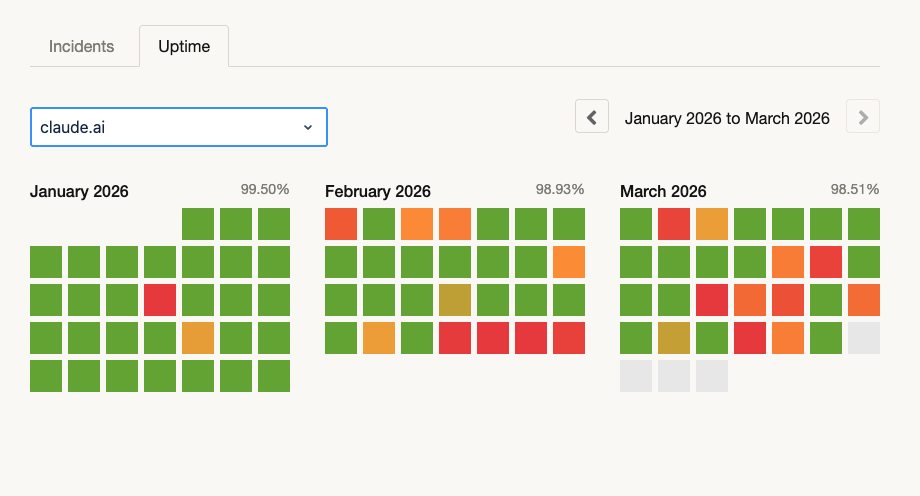The image size is (920, 496).
Task: Click the orange March 21 day square
Action: click(x=864, y=300)
